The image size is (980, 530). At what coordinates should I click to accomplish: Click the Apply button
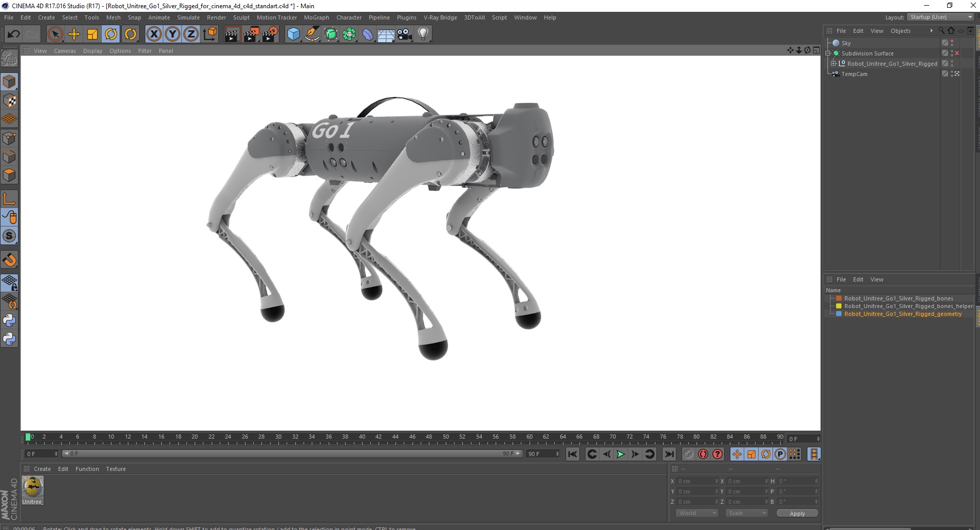797,514
